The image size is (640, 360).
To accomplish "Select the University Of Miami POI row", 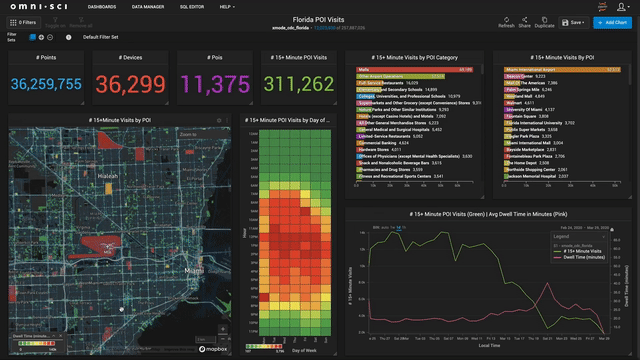I will [529, 109].
